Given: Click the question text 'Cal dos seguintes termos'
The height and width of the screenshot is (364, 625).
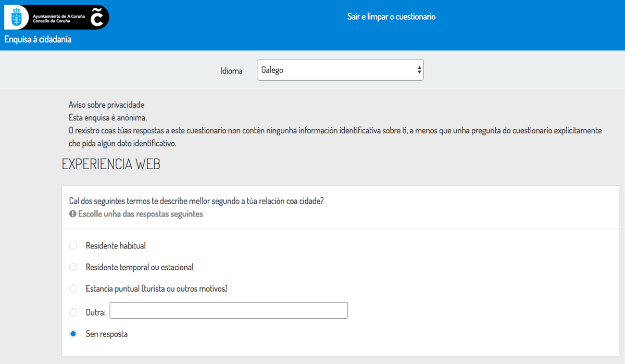Looking at the screenshot, I should coord(196,201).
